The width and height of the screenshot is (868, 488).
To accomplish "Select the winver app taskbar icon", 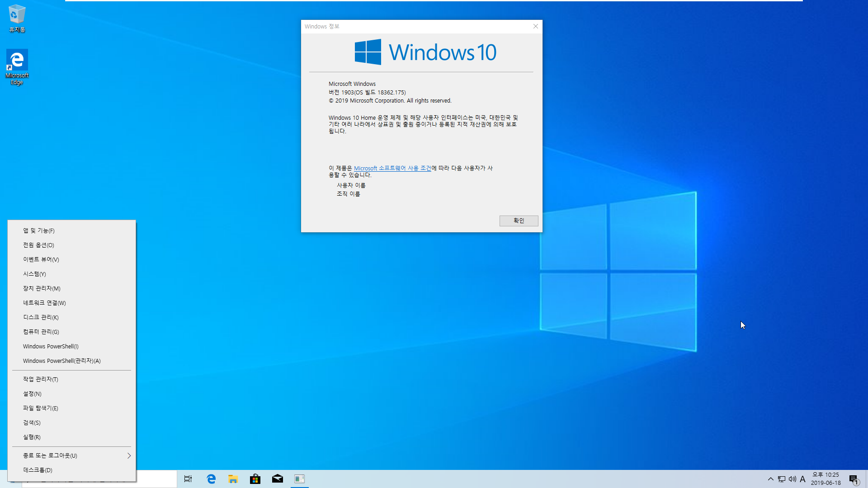I will coord(299,479).
